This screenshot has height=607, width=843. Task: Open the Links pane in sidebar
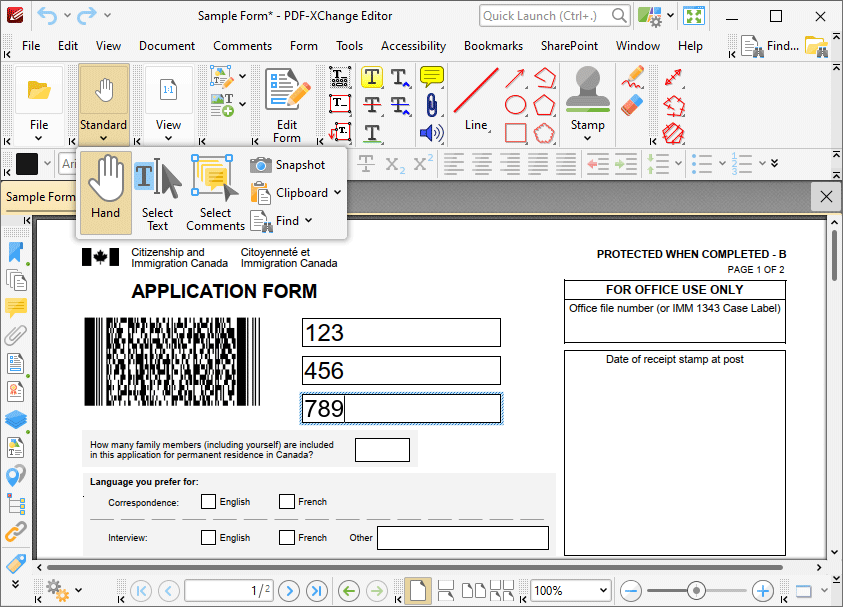click(x=16, y=531)
